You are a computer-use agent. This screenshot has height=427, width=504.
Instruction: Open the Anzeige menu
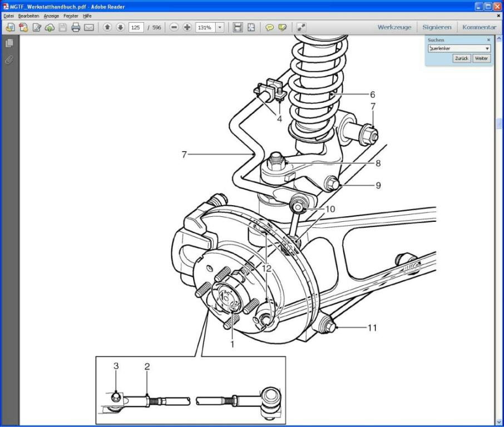pyautogui.click(x=51, y=16)
